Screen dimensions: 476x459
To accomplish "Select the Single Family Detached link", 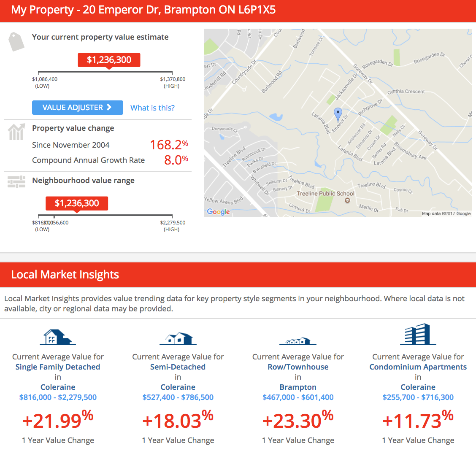I will point(58,367).
